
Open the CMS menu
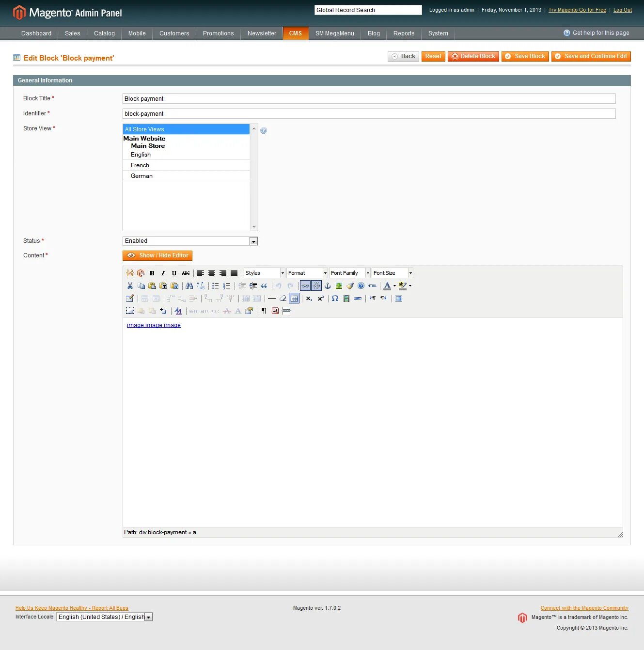pos(296,33)
